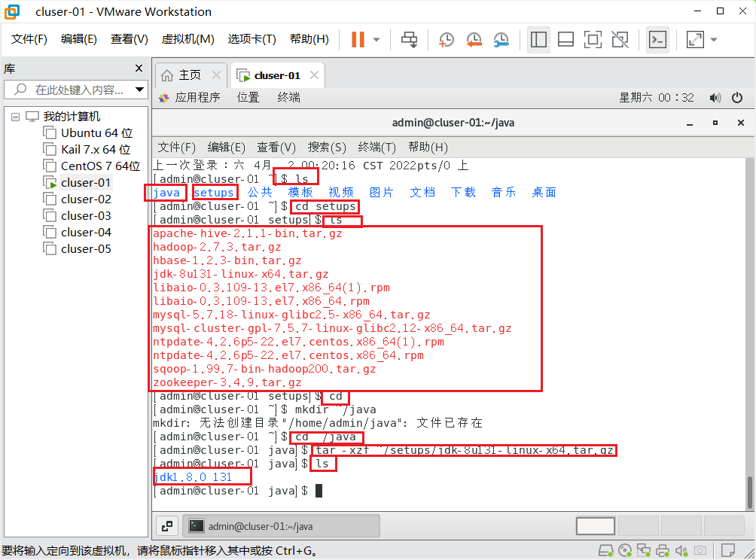Toggle the library sidebar view

tap(538, 40)
